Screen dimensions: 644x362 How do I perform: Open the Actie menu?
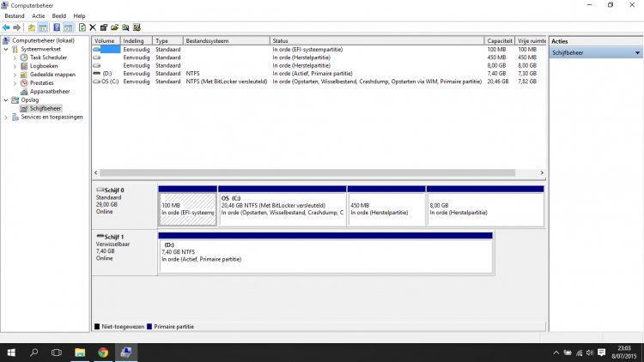click(39, 16)
